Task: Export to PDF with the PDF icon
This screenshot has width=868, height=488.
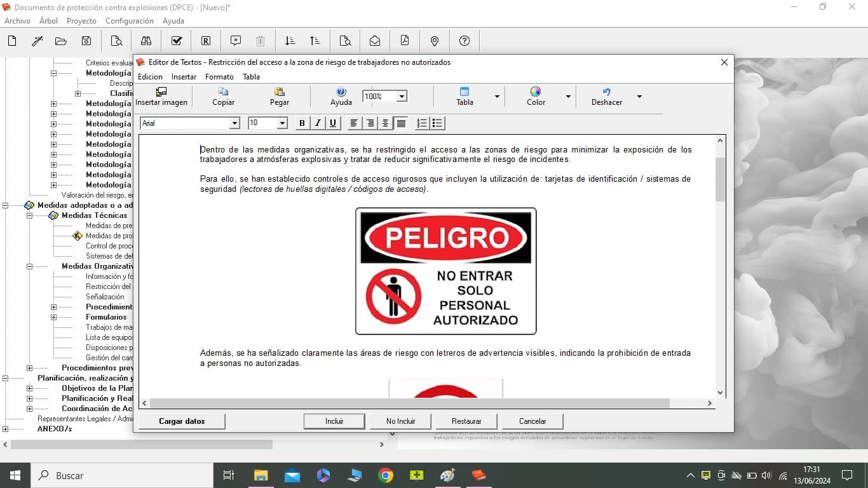Action: click(x=405, y=41)
